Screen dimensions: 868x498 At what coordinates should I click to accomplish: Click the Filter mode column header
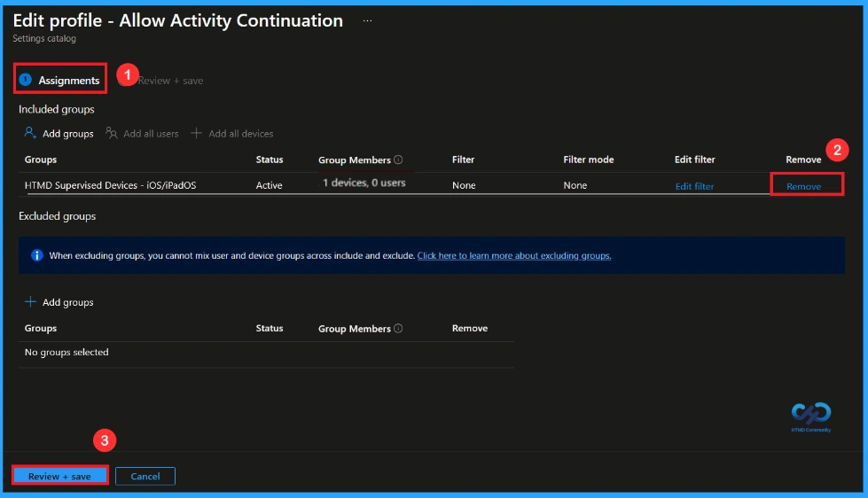point(589,160)
